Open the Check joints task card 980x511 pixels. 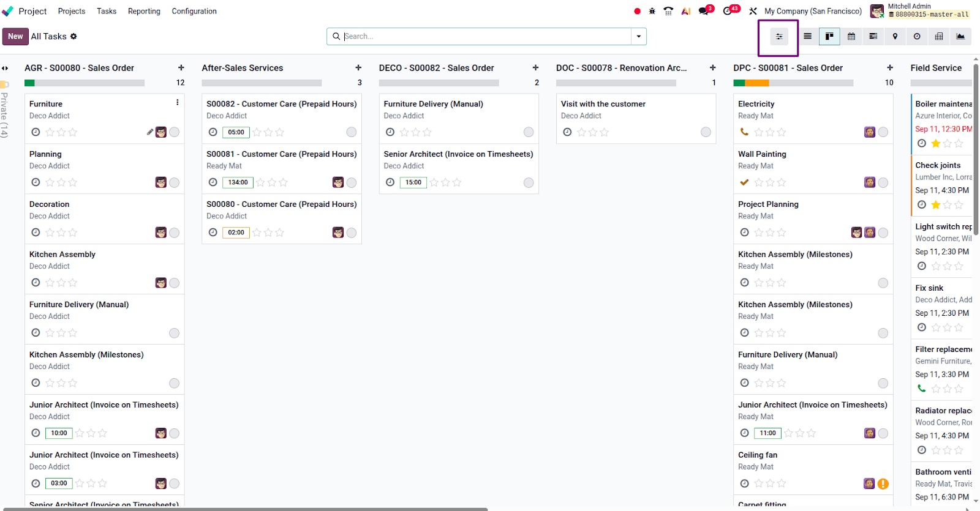point(942,185)
